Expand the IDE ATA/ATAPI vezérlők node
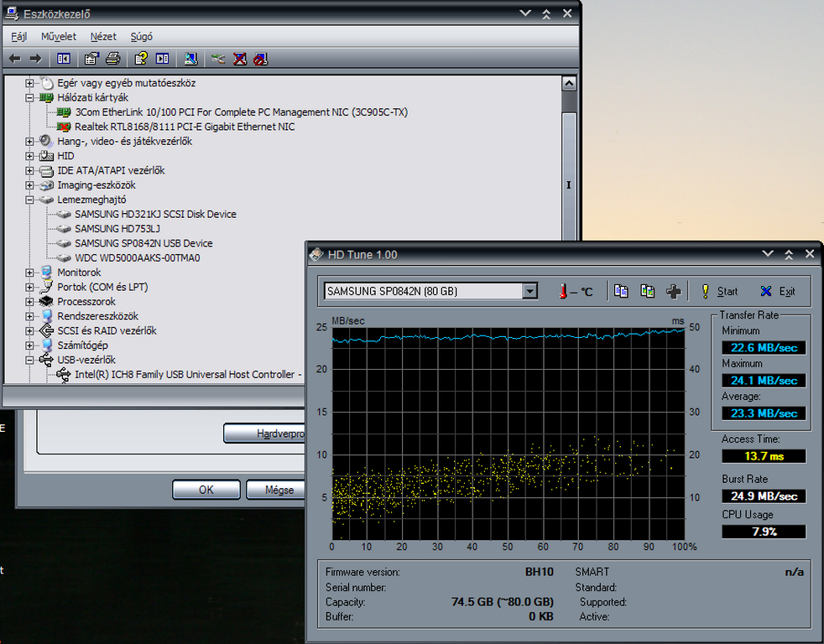The width and height of the screenshot is (824, 644). [x=29, y=171]
